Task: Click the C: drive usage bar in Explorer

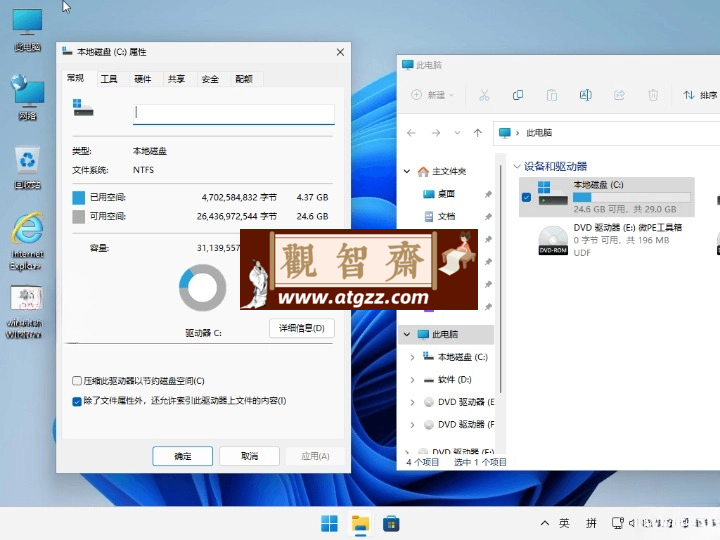Action: coord(632,197)
